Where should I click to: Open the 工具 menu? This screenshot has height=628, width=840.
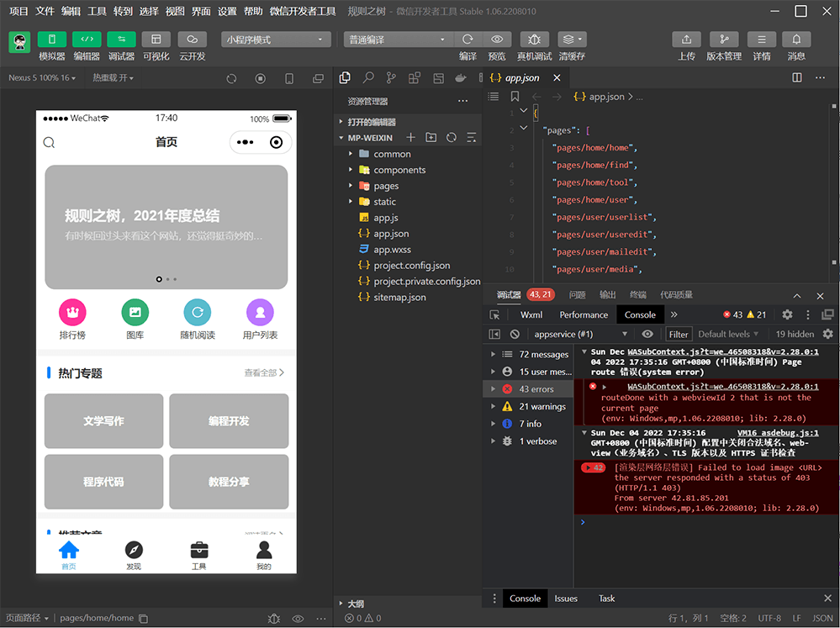point(97,11)
